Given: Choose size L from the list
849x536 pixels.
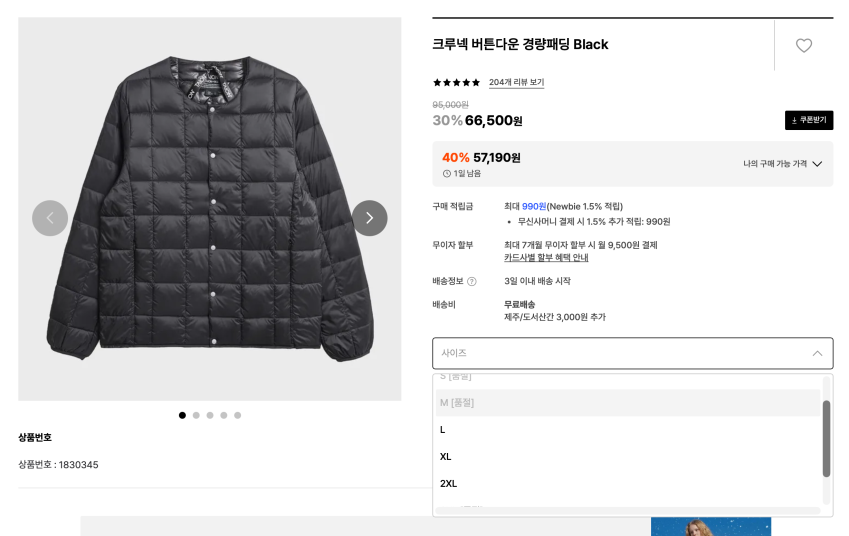Looking at the screenshot, I should tap(443, 430).
